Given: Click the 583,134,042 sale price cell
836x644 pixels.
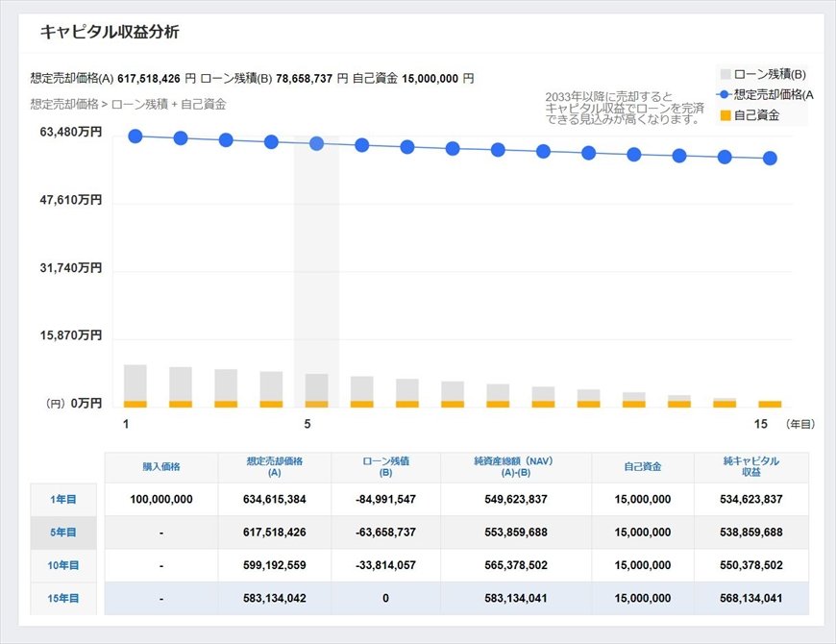Looking at the screenshot, I should pos(275,599).
